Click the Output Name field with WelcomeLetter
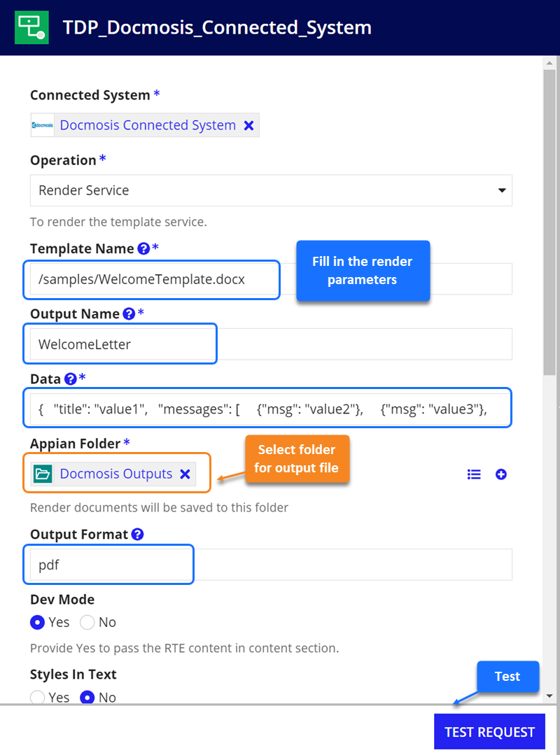This screenshot has height=755, width=560. click(271, 344)
